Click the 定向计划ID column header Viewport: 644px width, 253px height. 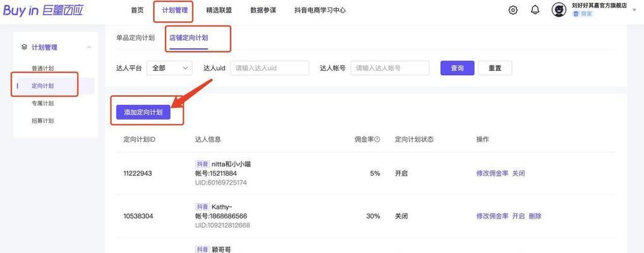pyautogui.click(x=139, y=139)
